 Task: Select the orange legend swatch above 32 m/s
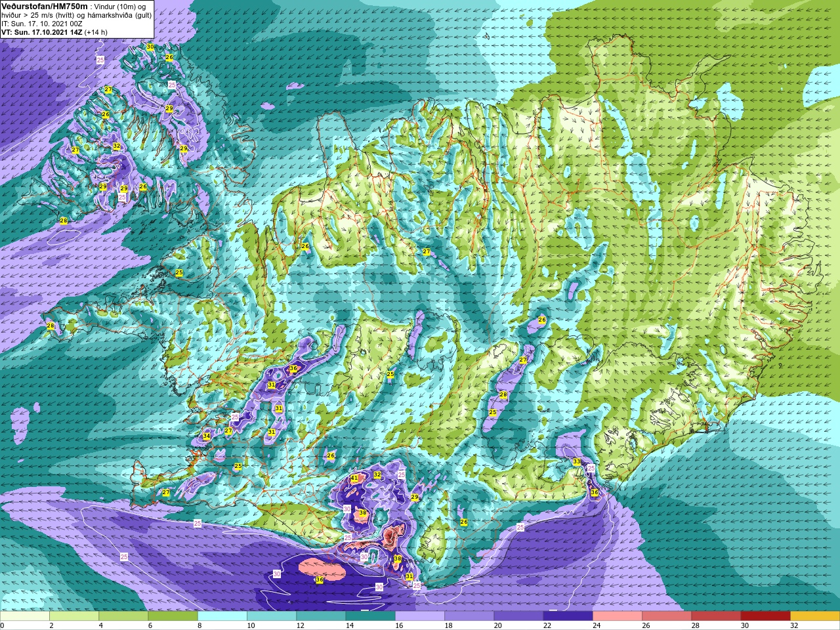tap(815, 616)
